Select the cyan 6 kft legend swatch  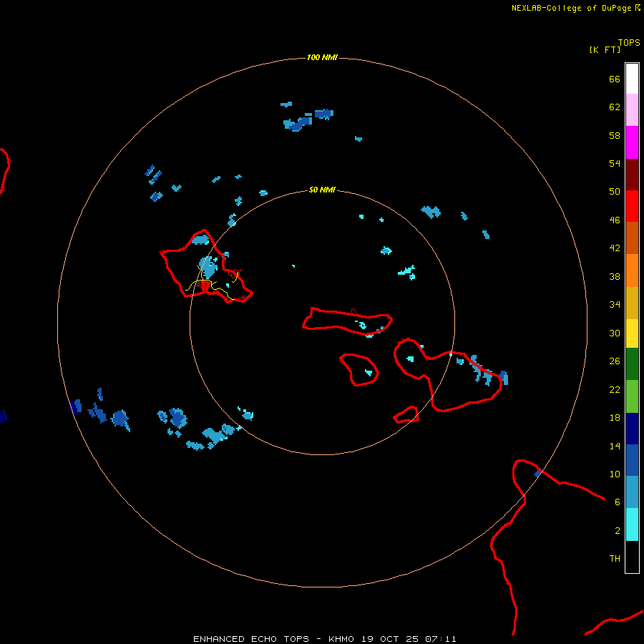pos(632,525)
